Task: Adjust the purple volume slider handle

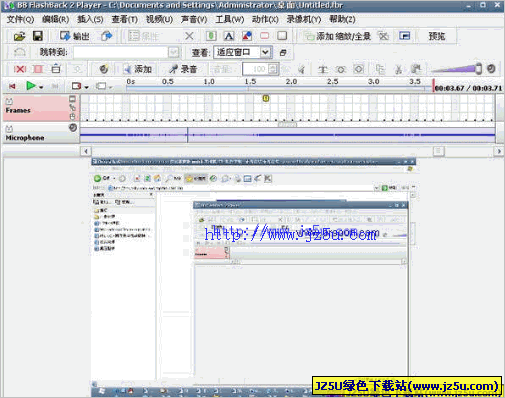Action: point(478,69)
